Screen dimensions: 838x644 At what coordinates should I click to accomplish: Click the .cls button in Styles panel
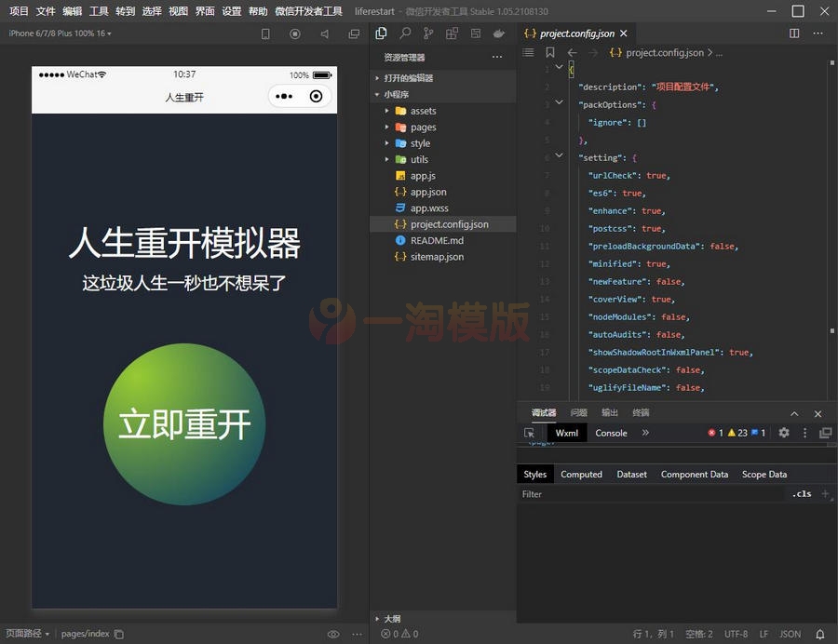[802, 494]
